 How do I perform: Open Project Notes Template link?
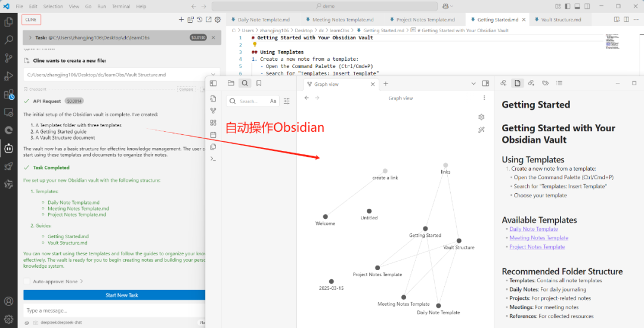tap(537, 247)
